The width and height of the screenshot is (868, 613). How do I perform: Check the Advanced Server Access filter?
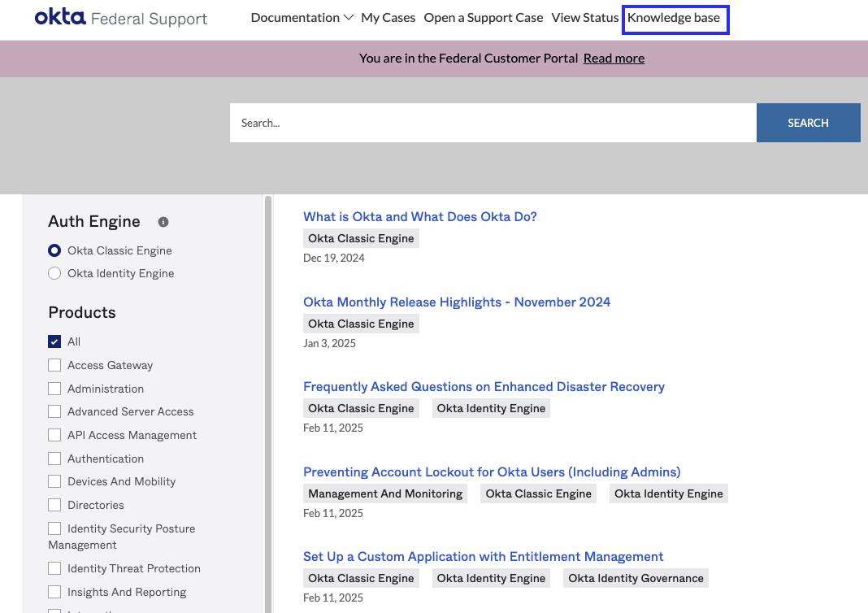[54, 411]
